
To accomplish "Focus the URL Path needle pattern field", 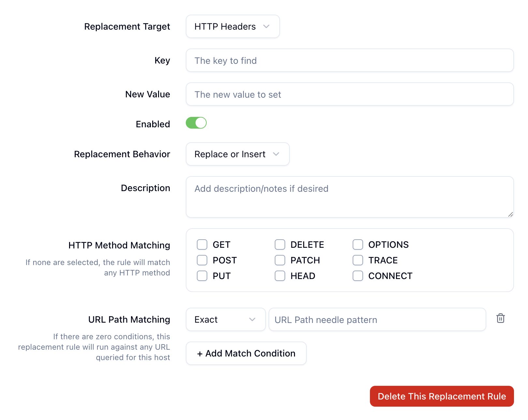I will 377,319.
